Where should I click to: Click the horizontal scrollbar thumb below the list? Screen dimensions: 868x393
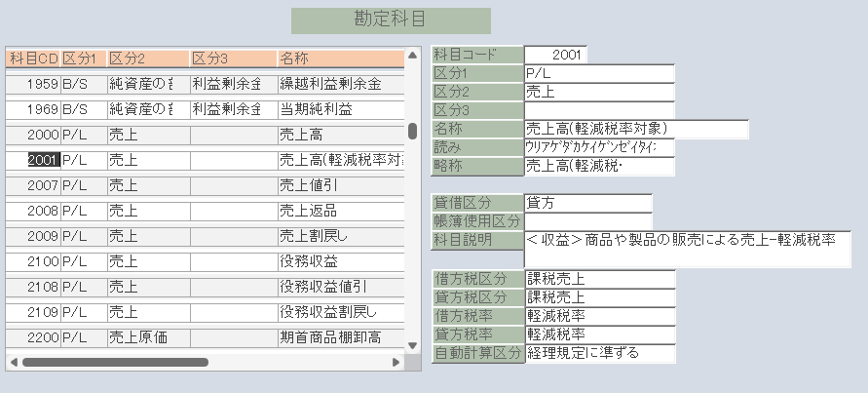(x=115, y=362)
